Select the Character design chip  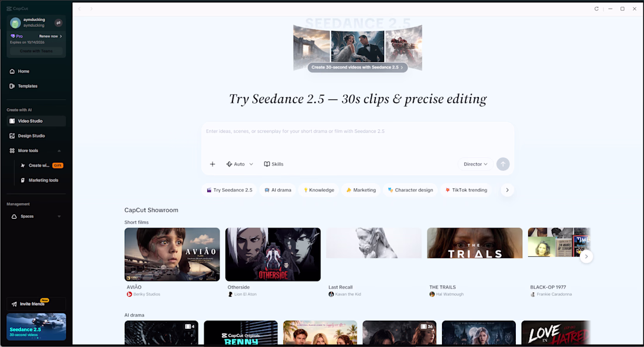tap(410, 190)
